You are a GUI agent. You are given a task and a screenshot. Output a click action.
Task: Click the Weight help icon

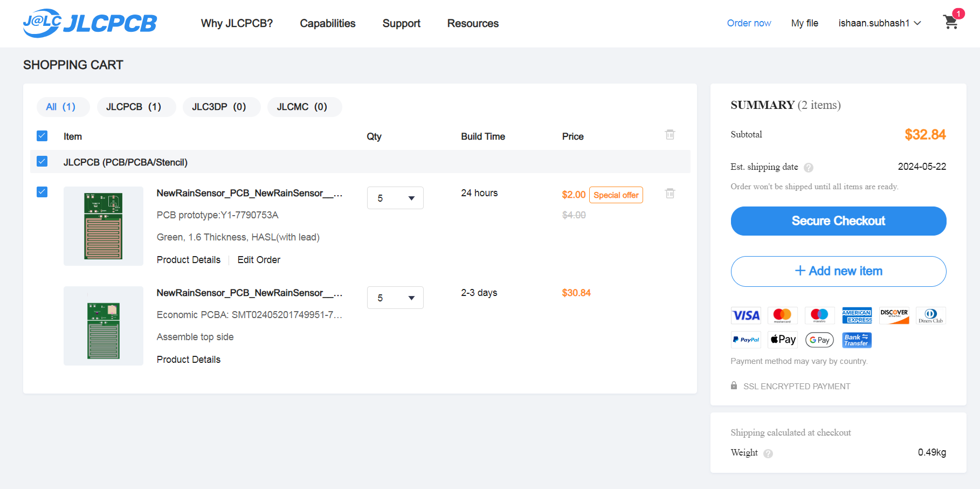coord(768,453)
